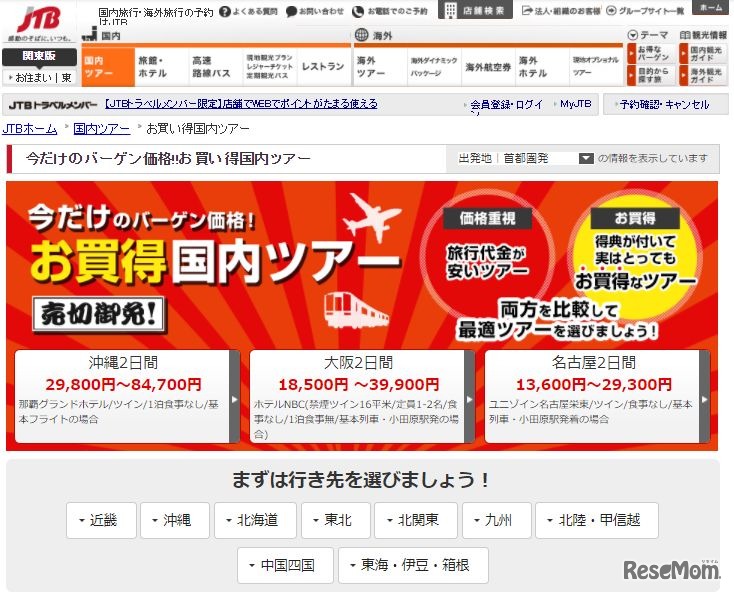This screenshot has width=734, height=593.
Task: Select 近畿 destination
Action: [x=101, y=520]
